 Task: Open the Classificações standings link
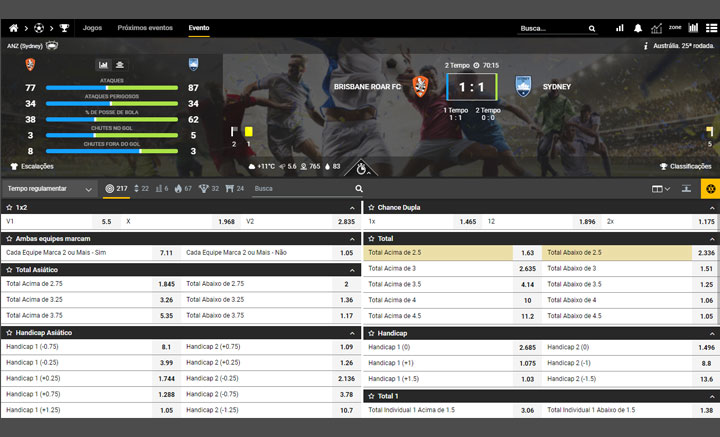686,166
